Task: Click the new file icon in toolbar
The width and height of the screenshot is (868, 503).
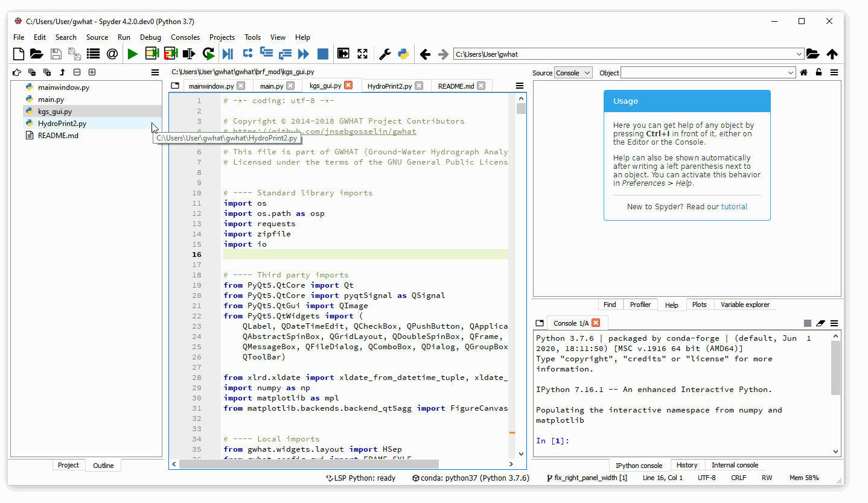Action: pyautogui.click(x=19, y=54)
